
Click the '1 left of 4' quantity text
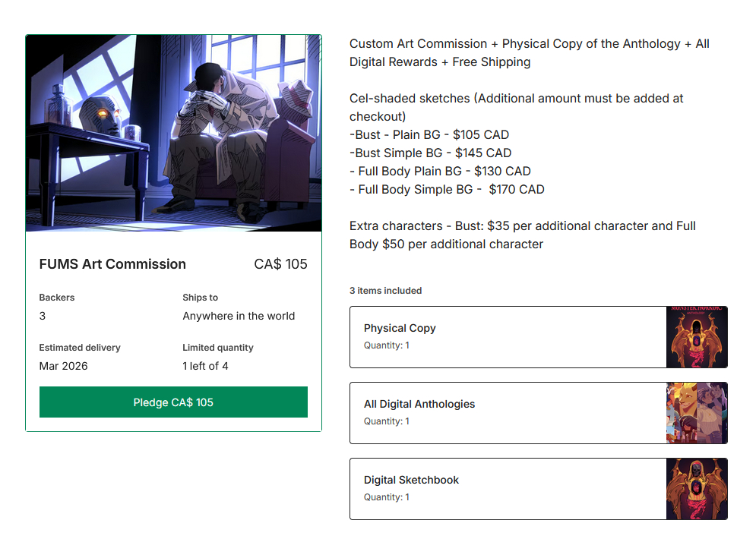205,366
